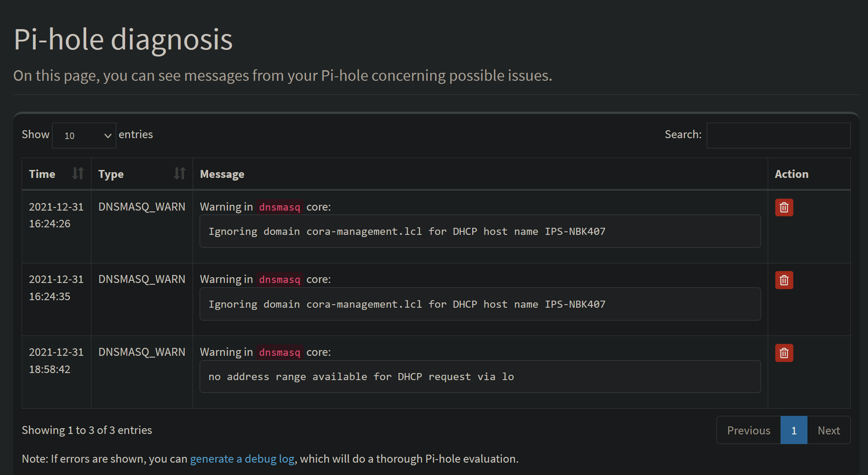
Task: Select page 1 in pagination
Action: pyautogui.click(x=794, y=430)
